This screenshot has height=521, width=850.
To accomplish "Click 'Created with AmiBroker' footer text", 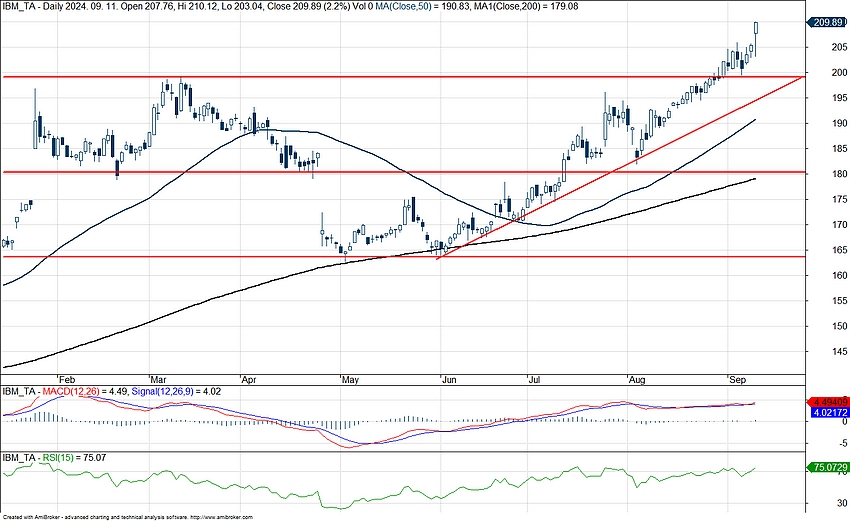I will (x=32, y=518).
